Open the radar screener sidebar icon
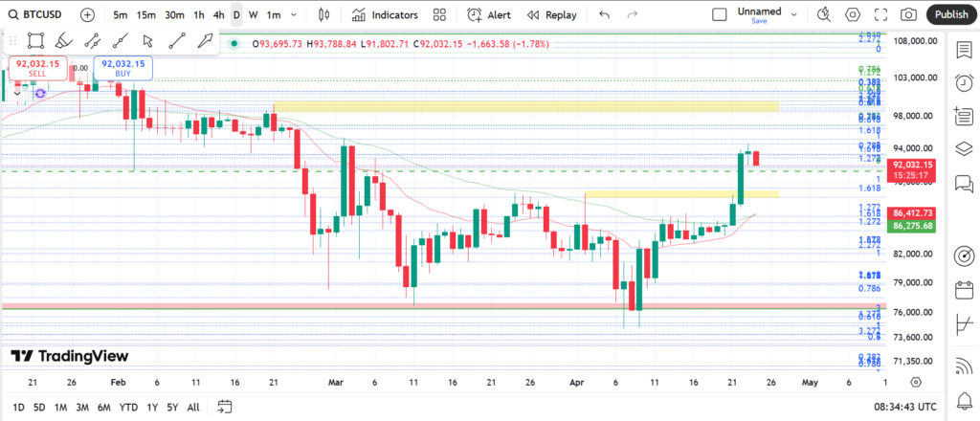980x421 pixels. (965, 255)
